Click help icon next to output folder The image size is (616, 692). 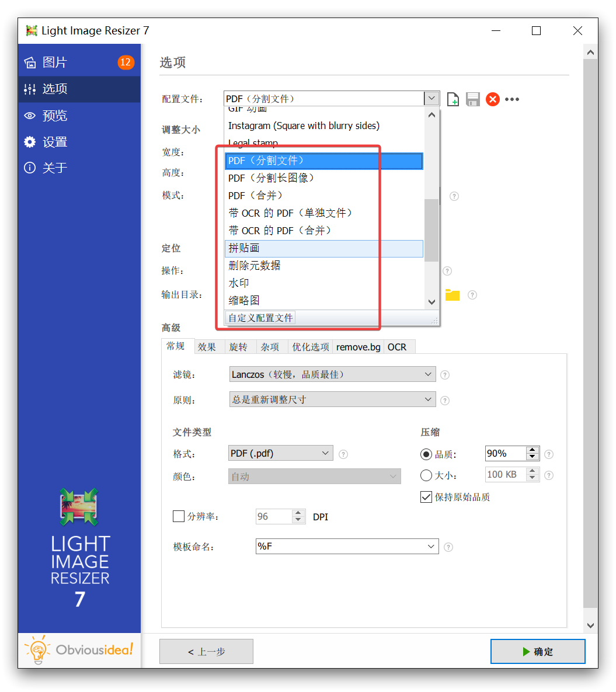[x=472, y=295]
